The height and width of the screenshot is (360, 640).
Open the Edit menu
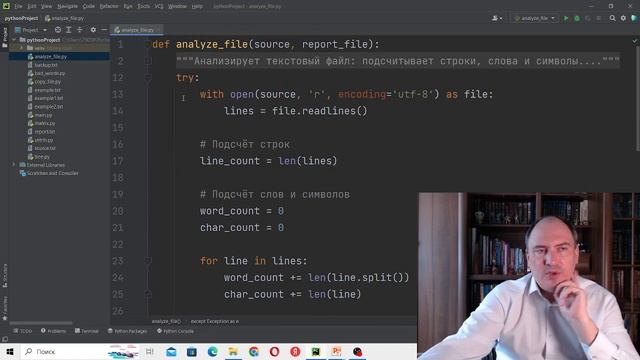[32, 6]
